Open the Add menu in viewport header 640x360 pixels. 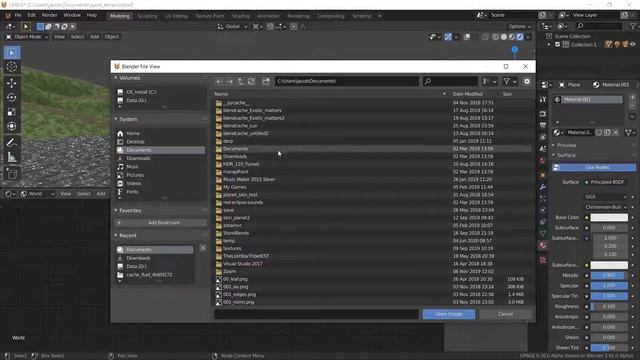[94, 37]
